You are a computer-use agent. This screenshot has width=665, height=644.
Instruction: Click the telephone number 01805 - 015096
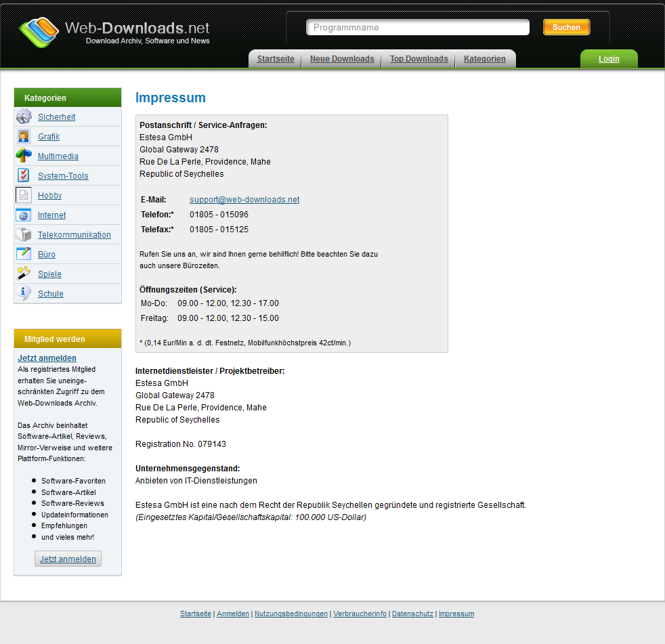219,215
